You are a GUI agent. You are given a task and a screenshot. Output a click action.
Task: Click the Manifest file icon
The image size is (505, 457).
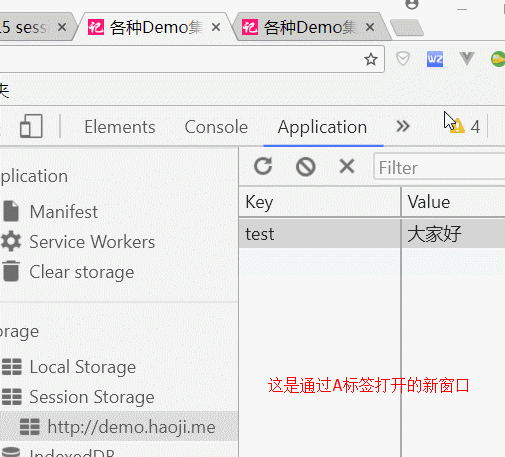[11, 211]
